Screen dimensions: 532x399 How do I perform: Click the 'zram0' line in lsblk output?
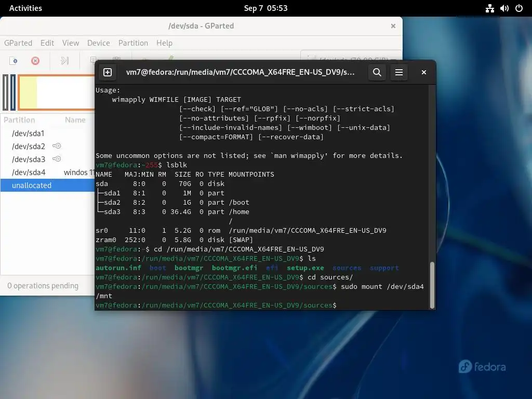coord(175,240)
